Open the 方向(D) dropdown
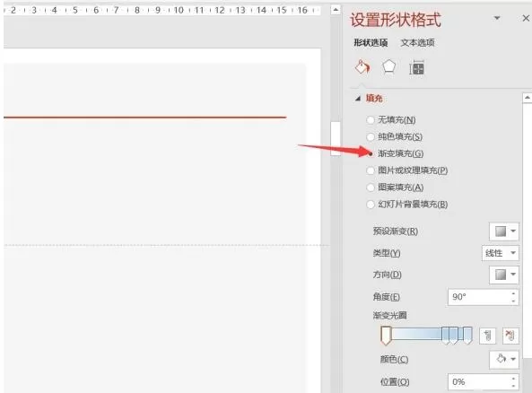Viewport: 532px width, 393px height. (x=504, y=275)
